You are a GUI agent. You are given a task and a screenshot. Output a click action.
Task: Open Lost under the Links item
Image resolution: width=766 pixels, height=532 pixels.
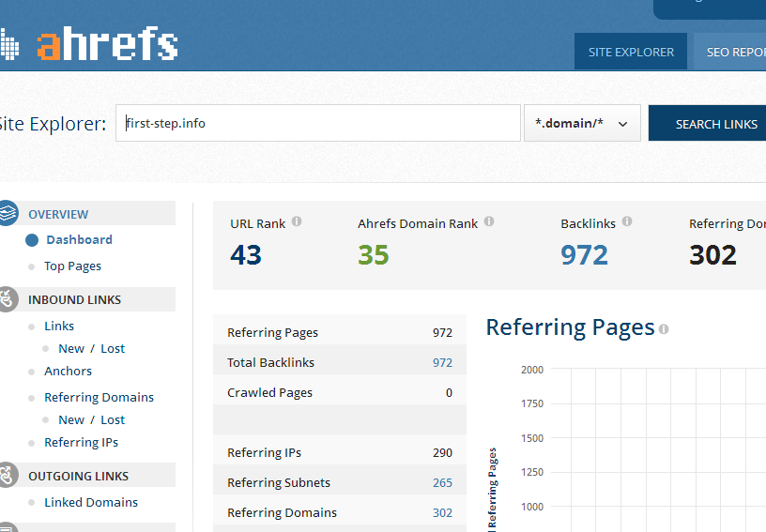(113, 348)
